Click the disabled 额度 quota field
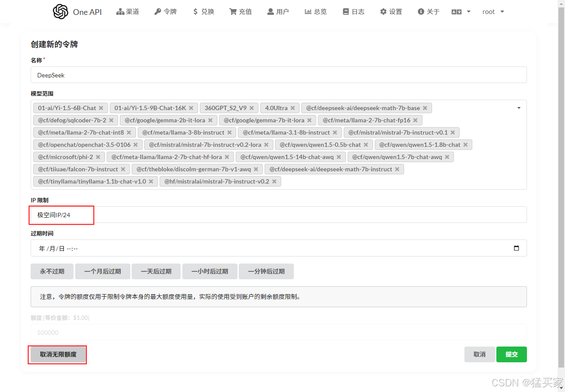The height and width of the screenshot is (392, 565). [279, 332]
